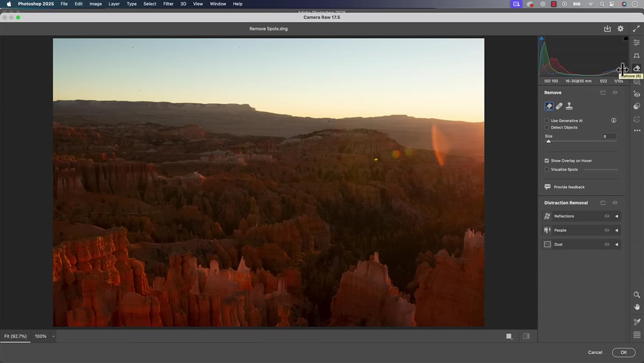Open the Generative AI info icon
Viewport: 644px width, 363px height.
[x=613, y=121]
